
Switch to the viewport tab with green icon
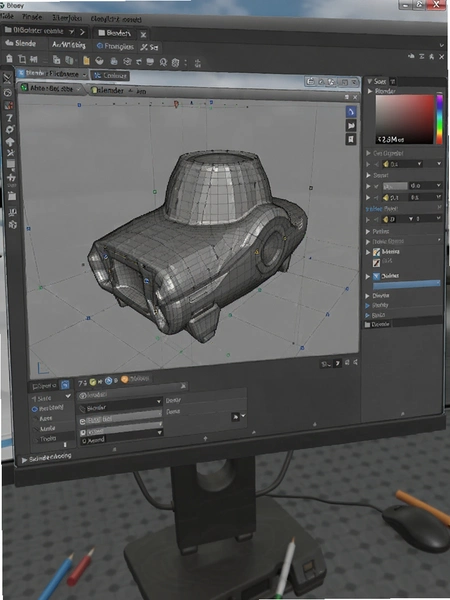(x=51, y=88)
